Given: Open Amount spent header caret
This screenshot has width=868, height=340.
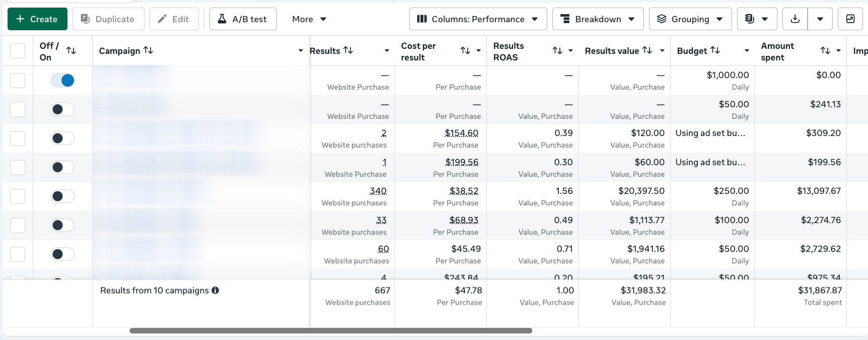Looking at the screenshot, I should [838, 50].
